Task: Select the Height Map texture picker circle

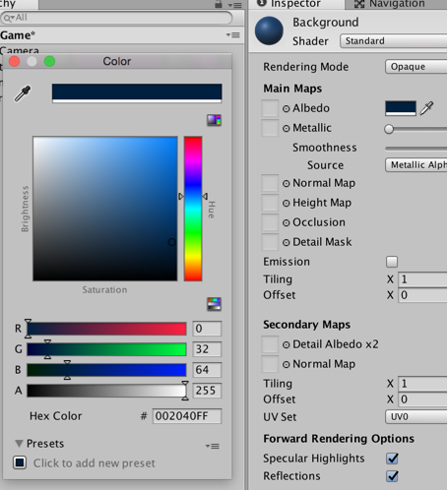Action: [287, 204]
